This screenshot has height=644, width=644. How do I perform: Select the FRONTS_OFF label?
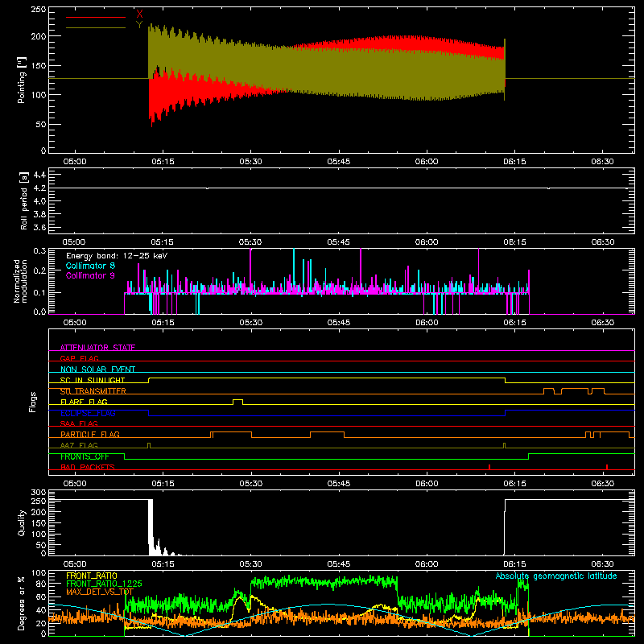85,456
